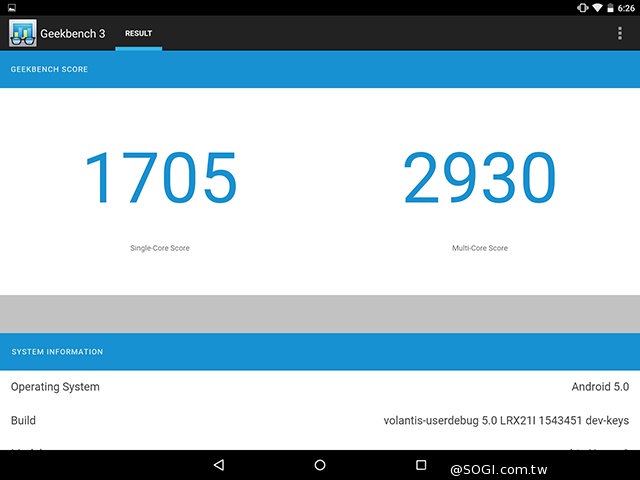Tap the Android back navigation button
The image size is (640, 480).
click(219, 464)
